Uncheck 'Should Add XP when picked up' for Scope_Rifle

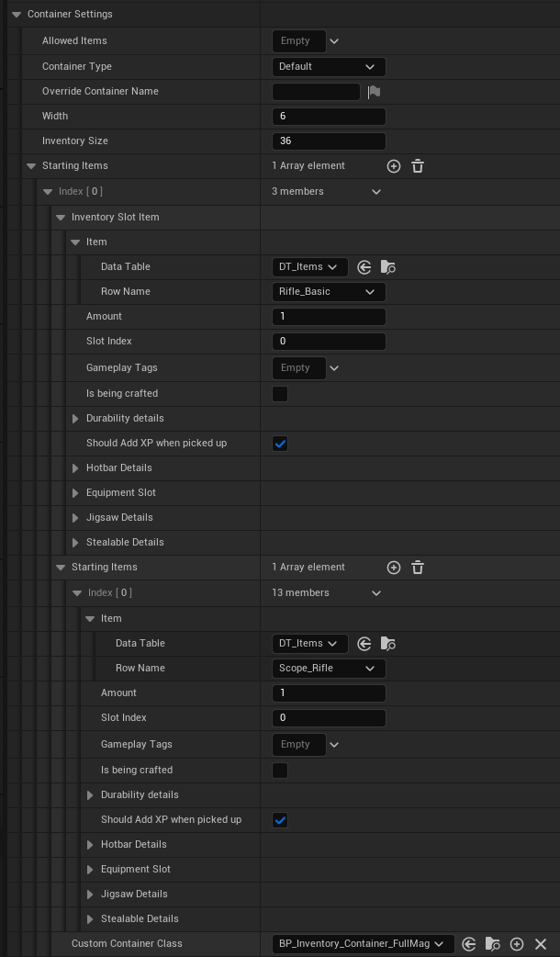[280, 820]
